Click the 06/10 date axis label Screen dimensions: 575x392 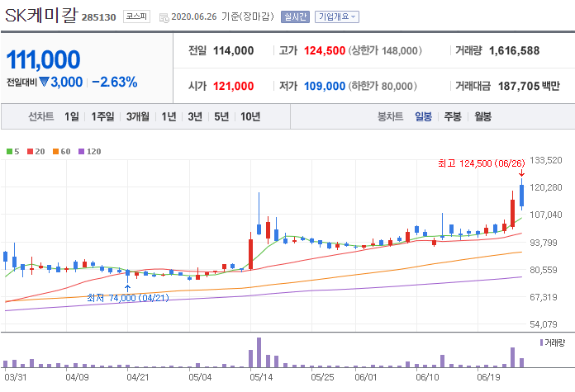pyautogui.click(x=427, y=377)
